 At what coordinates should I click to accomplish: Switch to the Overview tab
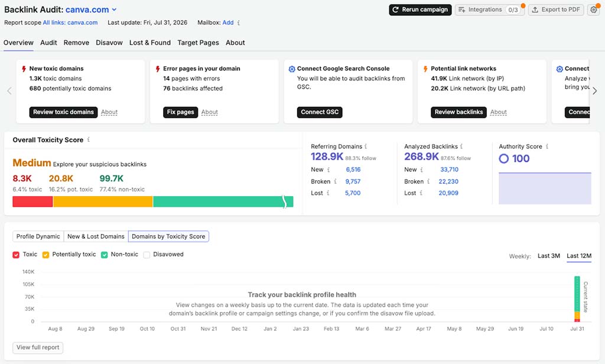pos(18,43)
